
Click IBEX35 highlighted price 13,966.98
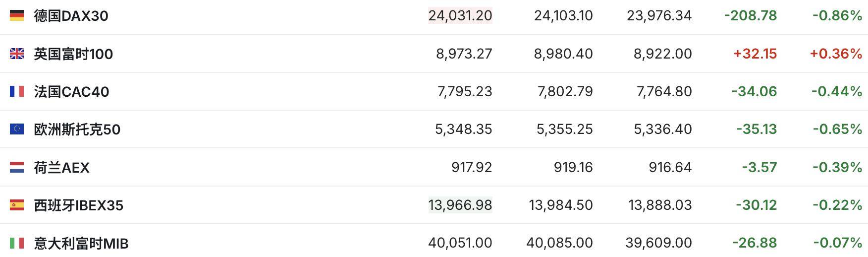click(460, 205)
